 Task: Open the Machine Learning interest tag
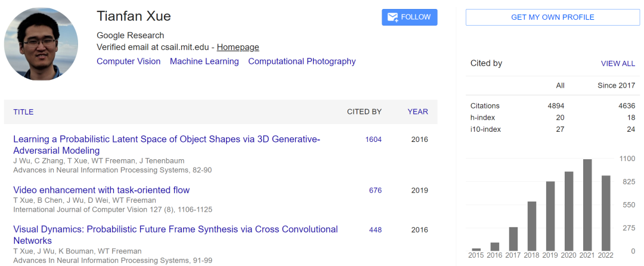[x=205, y=61]
